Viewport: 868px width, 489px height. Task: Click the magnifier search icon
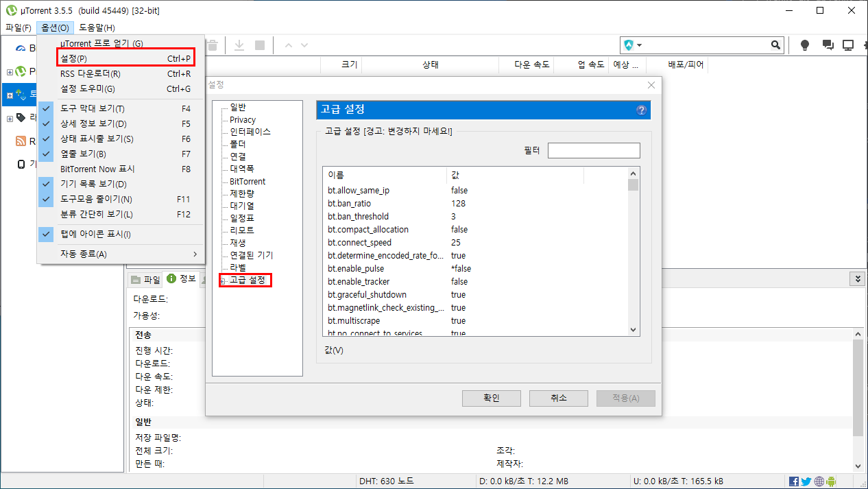tap(775, 45)
